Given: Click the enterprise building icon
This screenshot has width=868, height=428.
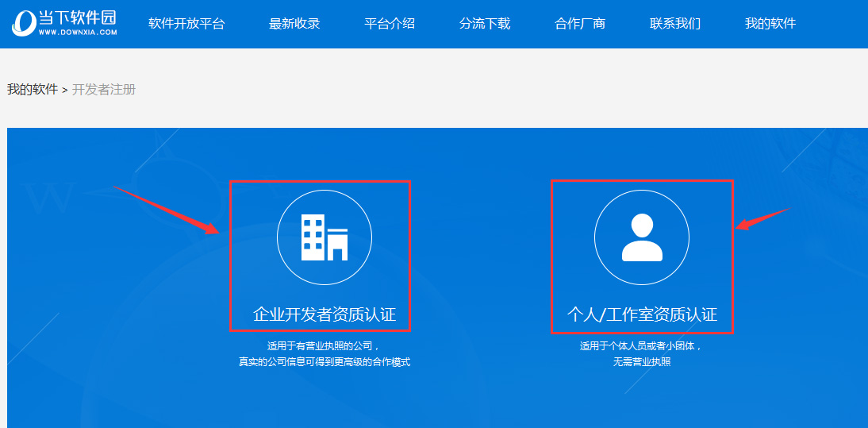Looking at the screenshot, I should (325, 237).
